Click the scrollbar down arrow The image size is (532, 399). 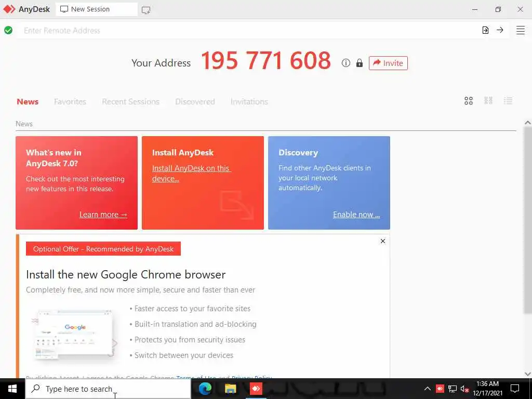click(528, 374)
